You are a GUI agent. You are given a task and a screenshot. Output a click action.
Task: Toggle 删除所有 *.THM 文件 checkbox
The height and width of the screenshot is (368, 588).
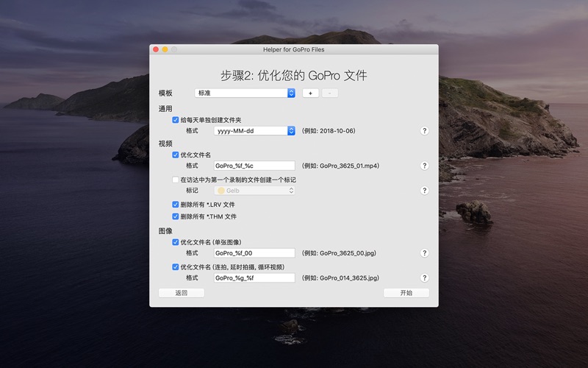click(x=175, y=216)
